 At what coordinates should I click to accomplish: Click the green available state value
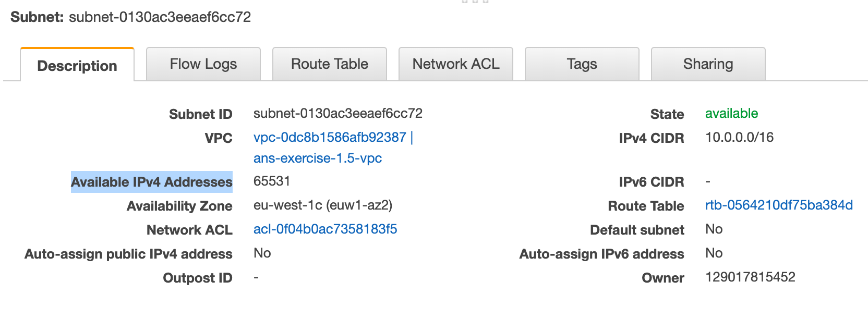[x=731, y=114]
